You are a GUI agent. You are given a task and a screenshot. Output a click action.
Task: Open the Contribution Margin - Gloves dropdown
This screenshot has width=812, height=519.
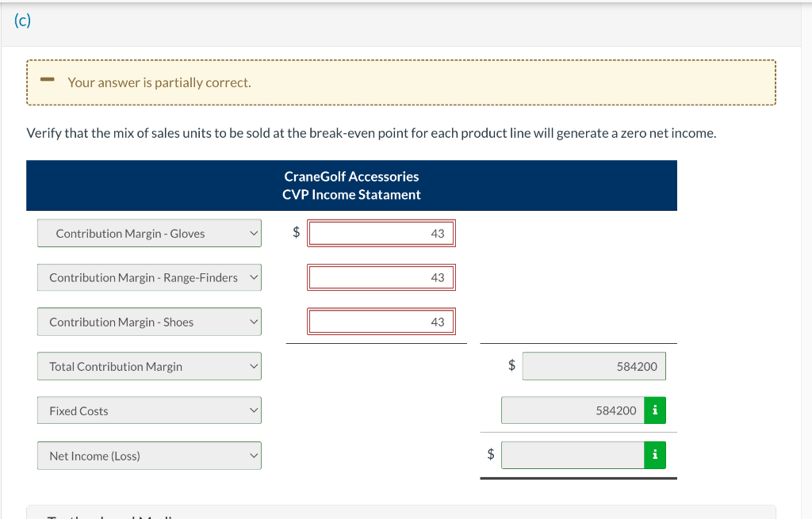pos(149,234)
